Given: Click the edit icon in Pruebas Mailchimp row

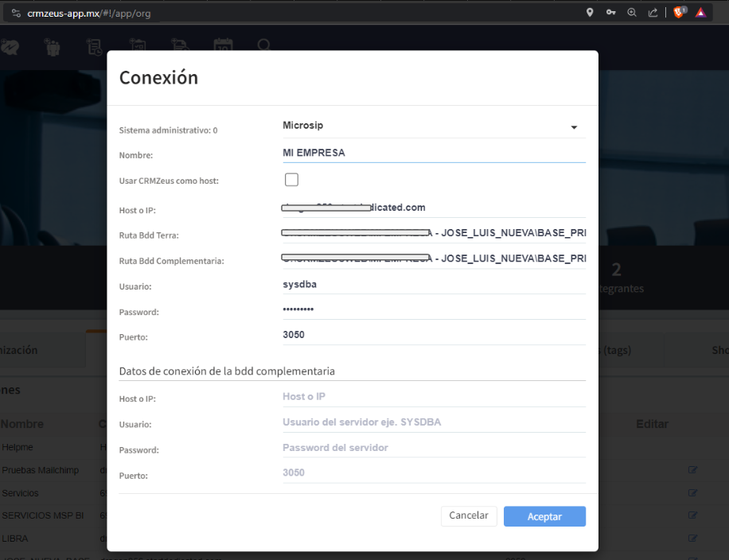Looking at the screenshot, I should (x=692, y=470).
